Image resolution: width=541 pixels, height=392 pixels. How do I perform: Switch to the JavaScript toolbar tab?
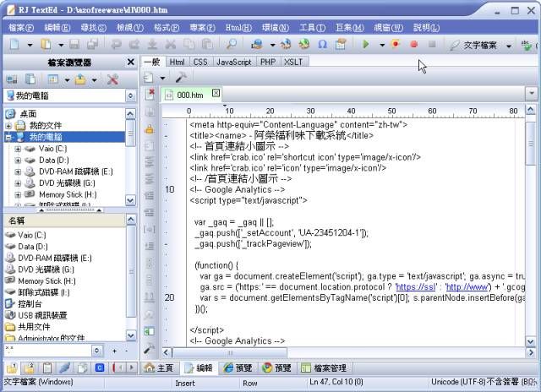click(x=233, y=62)
